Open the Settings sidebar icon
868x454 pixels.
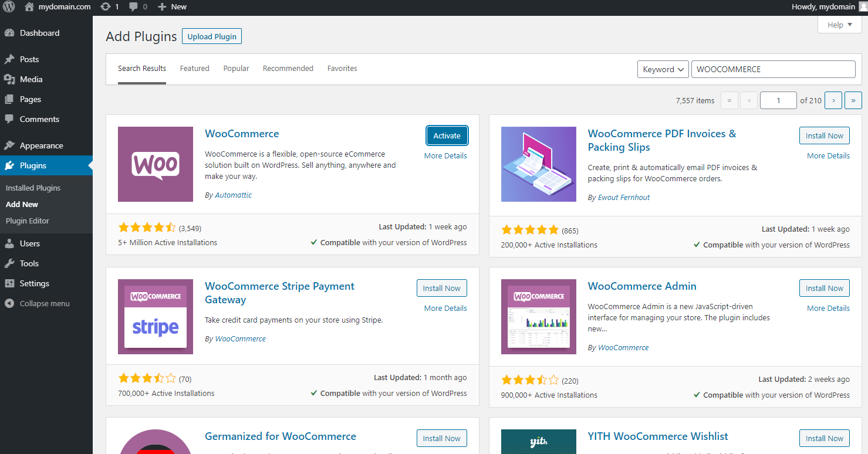(9, 283)
